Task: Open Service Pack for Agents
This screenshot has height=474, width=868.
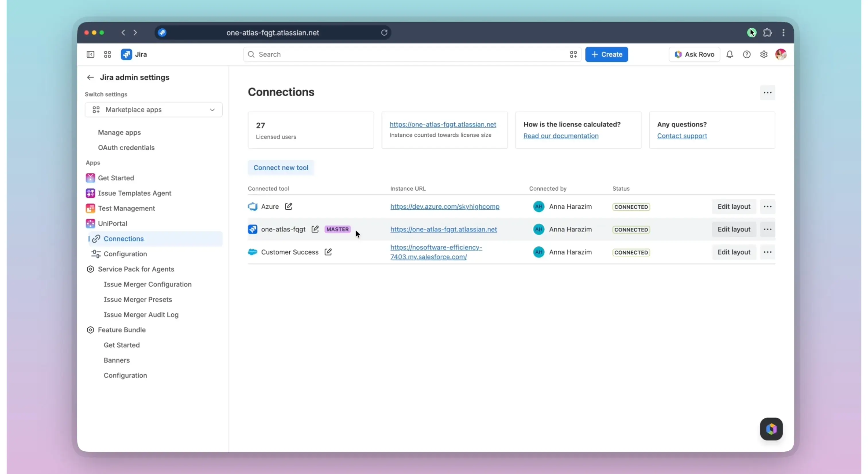Action: 136,269
